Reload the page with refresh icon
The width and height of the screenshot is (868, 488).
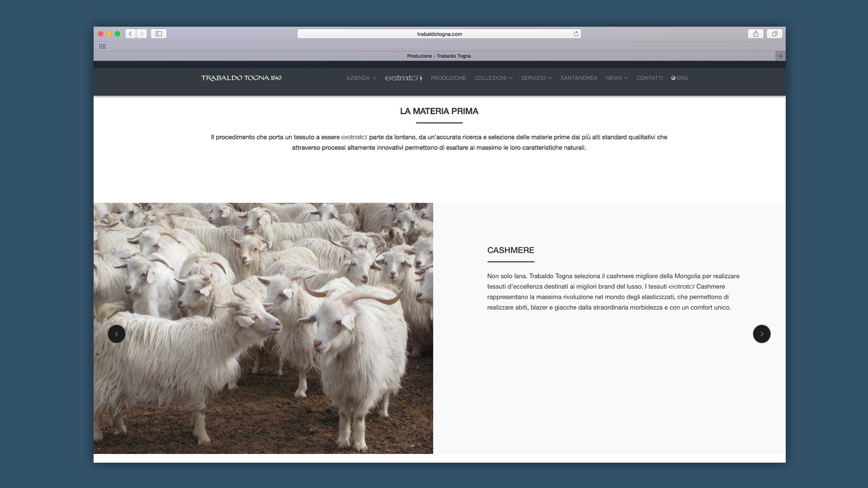point(576,34)
